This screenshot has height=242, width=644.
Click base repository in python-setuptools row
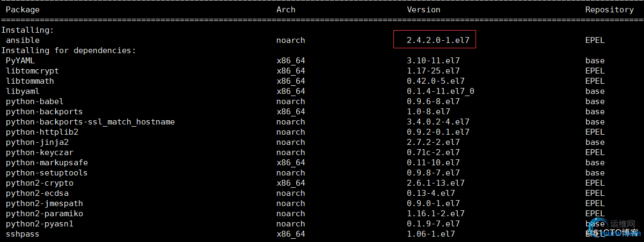point(595,173)
